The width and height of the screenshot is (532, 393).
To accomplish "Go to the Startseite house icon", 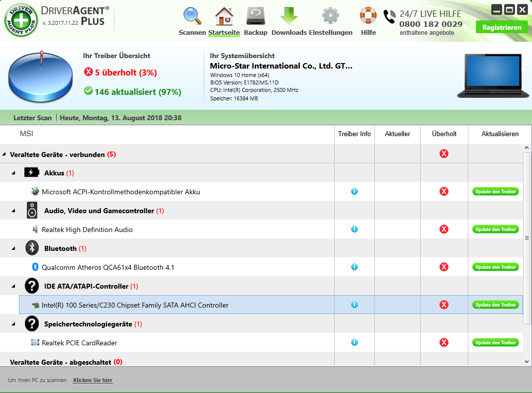I will tap(224, 16).
